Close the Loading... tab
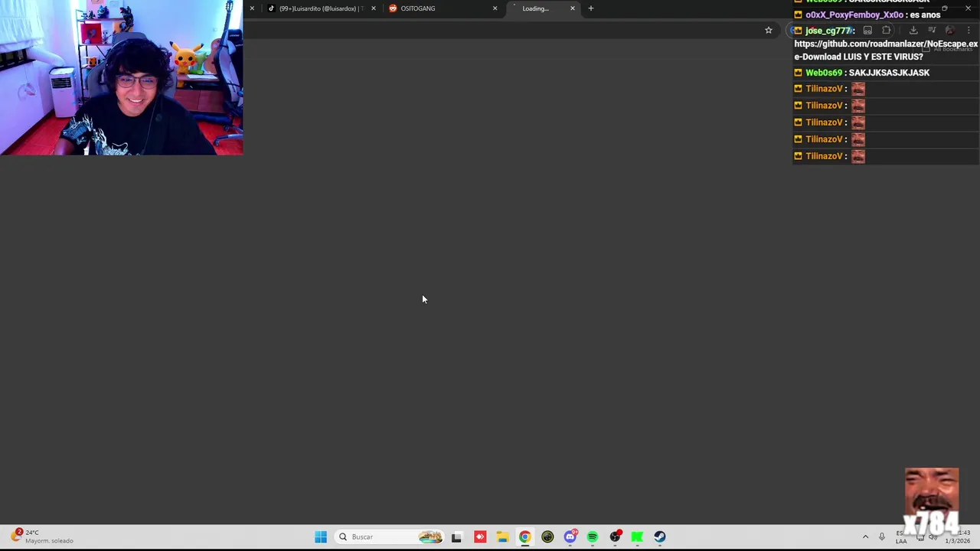This screenshot has width=980, height=551. [x=572, y=8]
